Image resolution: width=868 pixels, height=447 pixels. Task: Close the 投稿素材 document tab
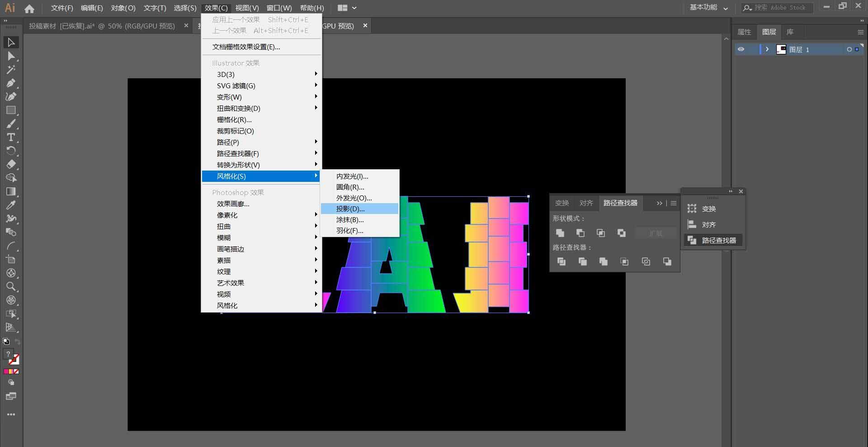[x=186, y=26]
